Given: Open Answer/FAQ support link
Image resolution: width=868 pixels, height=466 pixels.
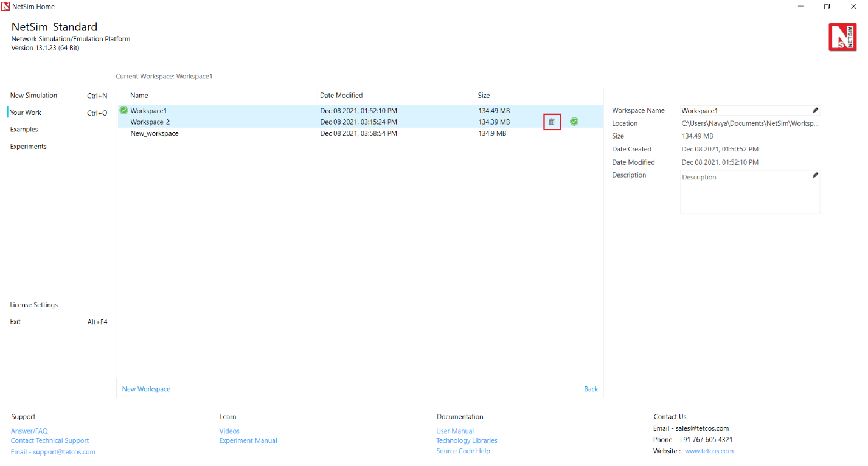Looking at the screenshot, I should (29, 431).
